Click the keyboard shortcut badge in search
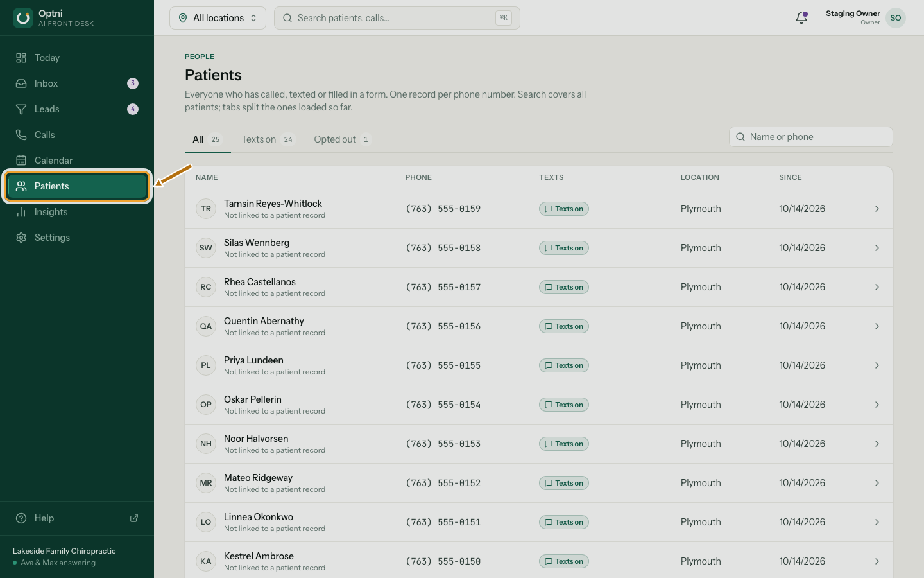Image resolution: width=924 pixels, height=578 pixels. [x=504, y=18]
